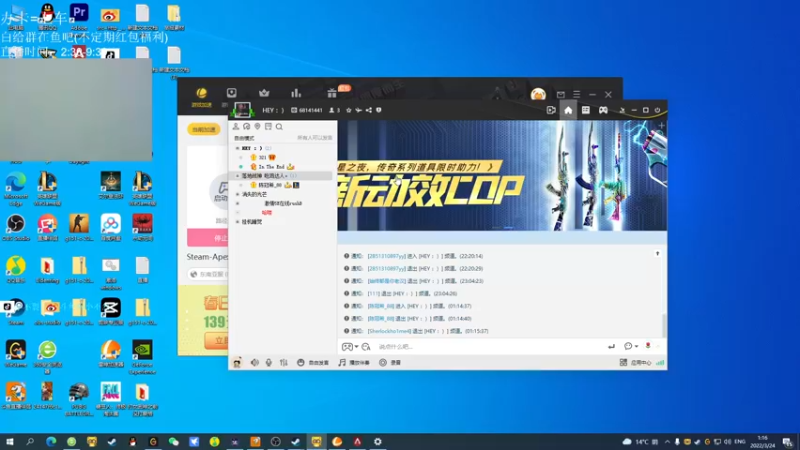Screen dimensions: 800x450
Task: Click the location pin icon above channel tree
Action: (258, 127)
